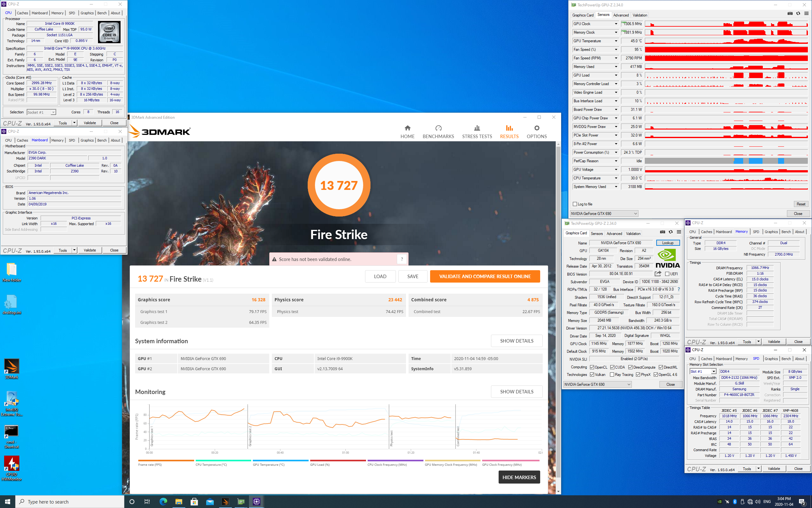Refresh the GPU-Z Sensors window
This screenshot has height=508, width=812.
pos(798,13)
